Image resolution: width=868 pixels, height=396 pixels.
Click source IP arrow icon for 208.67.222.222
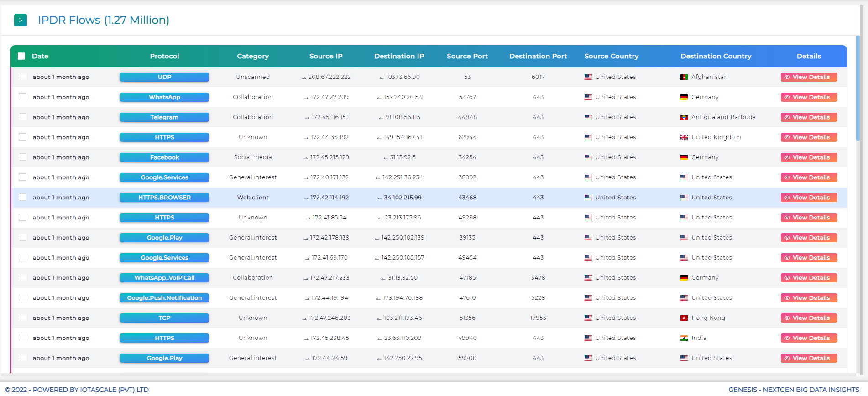303,78
